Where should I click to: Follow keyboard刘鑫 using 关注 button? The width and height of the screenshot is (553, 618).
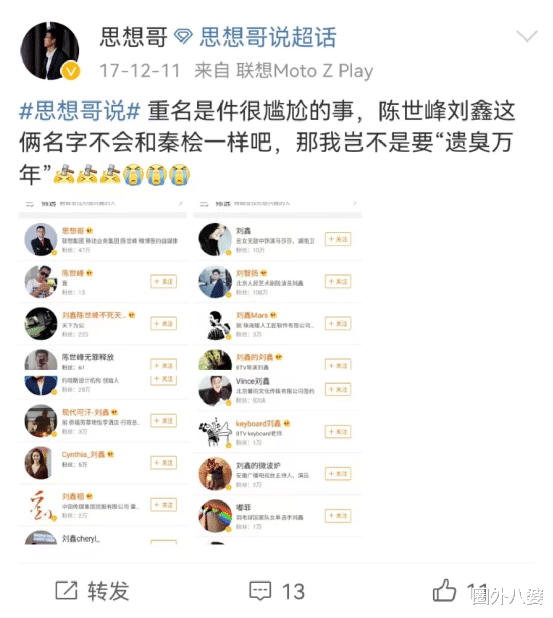tap(338, 432)
